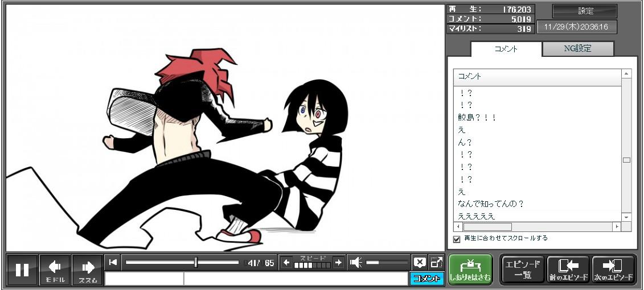Click しおりをはさむ bookmark button
The image size is (644, 290).
[470, 270]
